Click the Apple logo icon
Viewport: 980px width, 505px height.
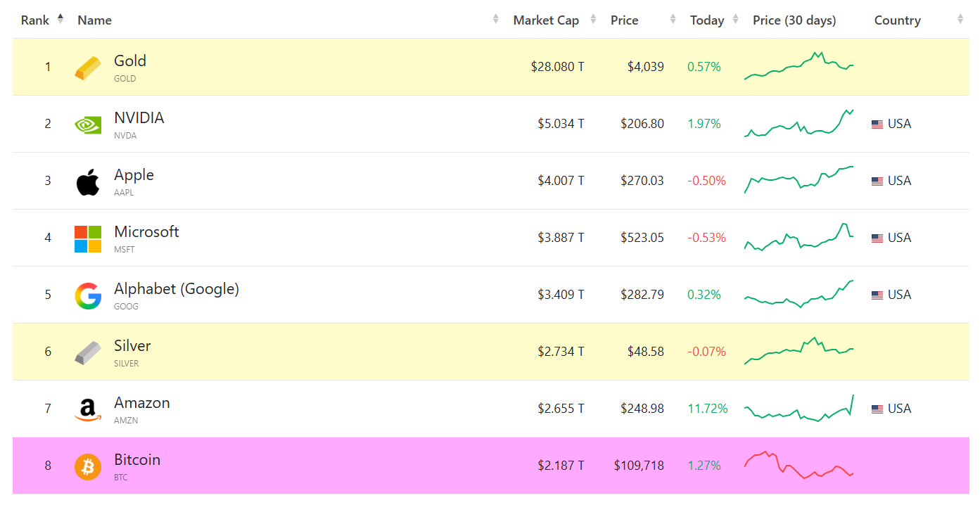[x=88, y=182]
